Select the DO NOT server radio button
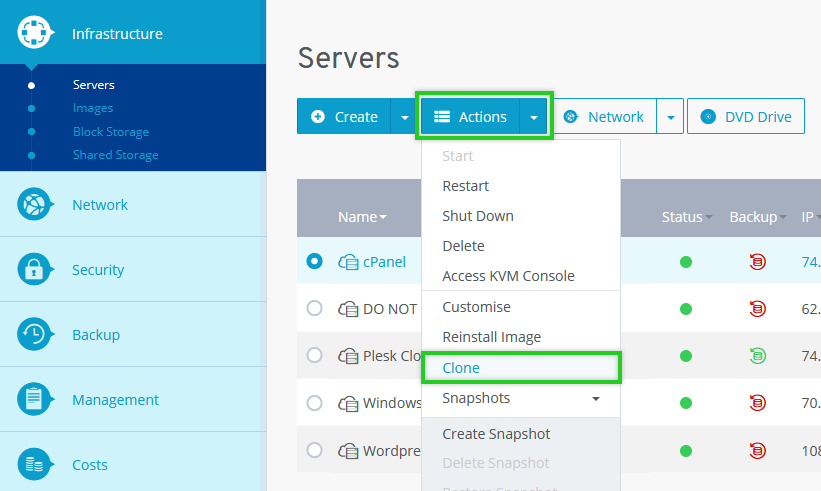 tap(315, 309)
